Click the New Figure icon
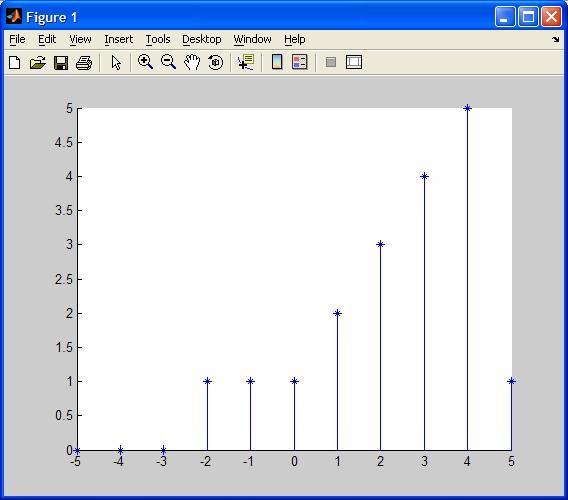The width and height of the screenshot is (568, 500). tap(14, 62)
